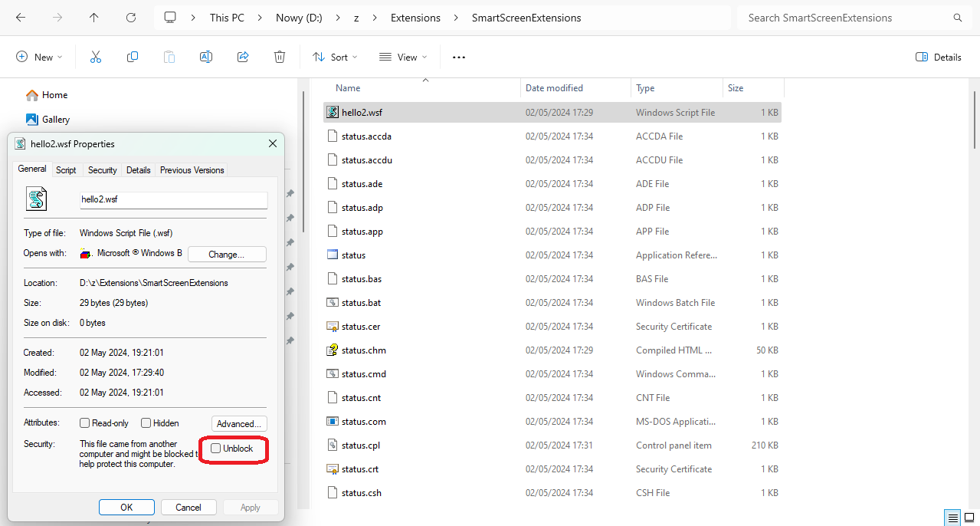980x526 pixels.
Task: Check the Read-only attribute box
Action: click(x=85, y=423)
